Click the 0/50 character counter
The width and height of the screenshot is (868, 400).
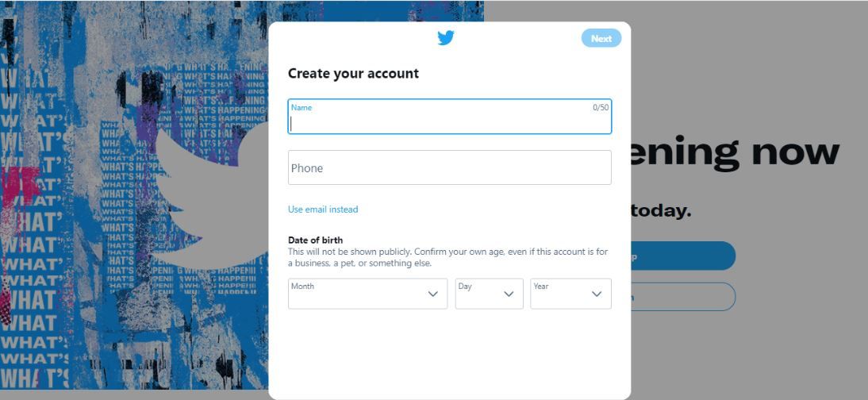click(601, 107)
